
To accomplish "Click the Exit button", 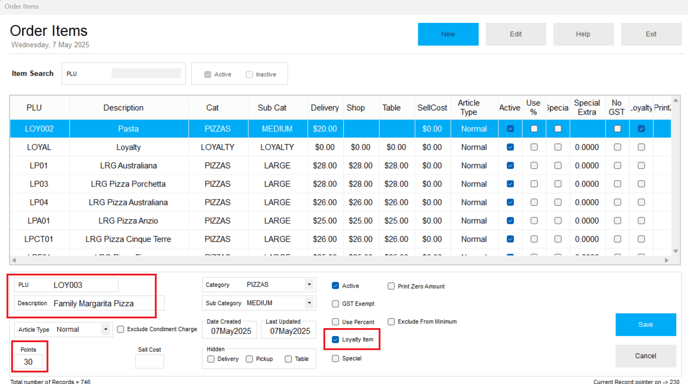I will (x=651, y=34).
